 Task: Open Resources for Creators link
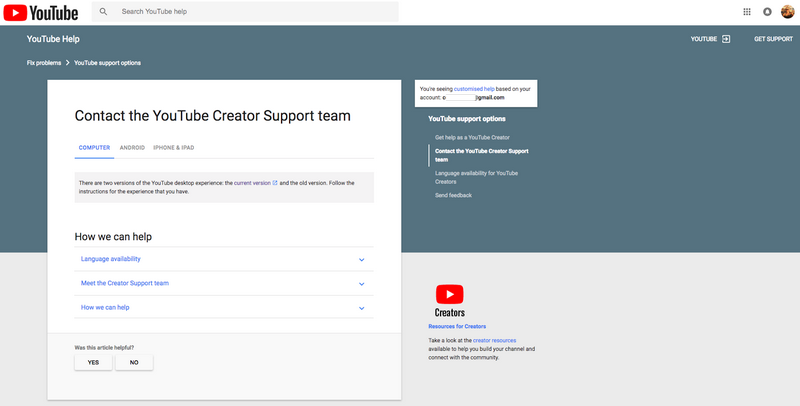(457, 326)
